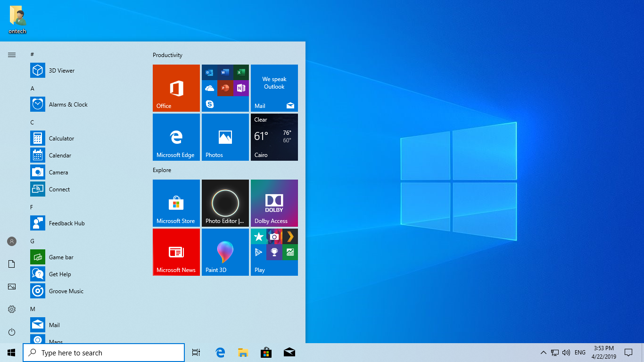This screenshot has height=362, width=644.
Task: Open the Play folder tile
Action: 274,252
